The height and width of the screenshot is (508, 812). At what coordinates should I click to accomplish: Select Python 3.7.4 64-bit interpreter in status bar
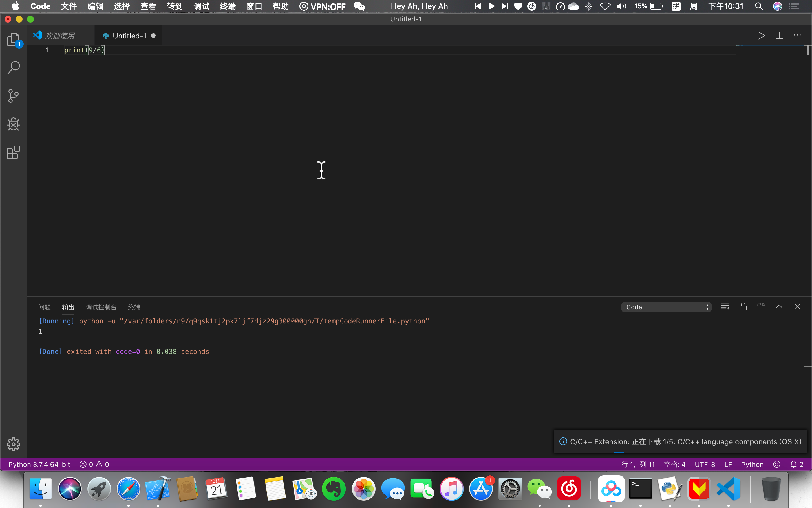[39, 464]
